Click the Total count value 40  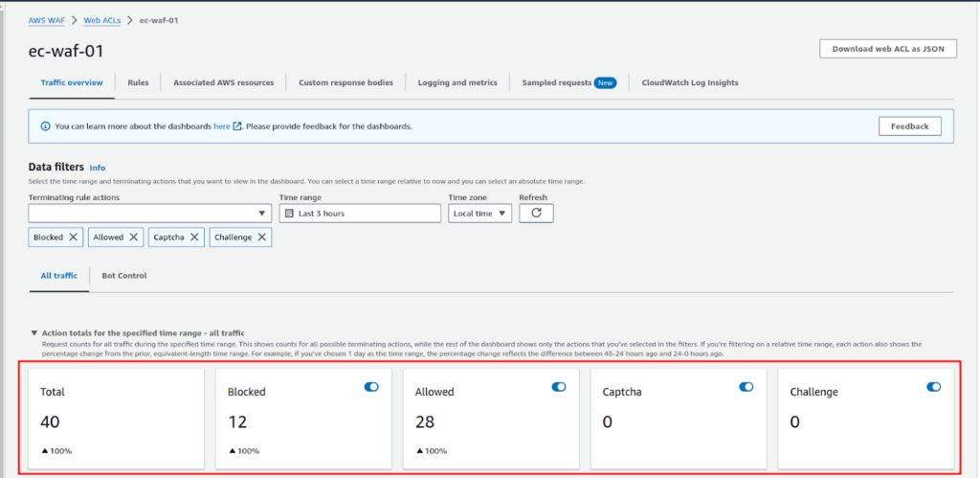coord(50,422)
